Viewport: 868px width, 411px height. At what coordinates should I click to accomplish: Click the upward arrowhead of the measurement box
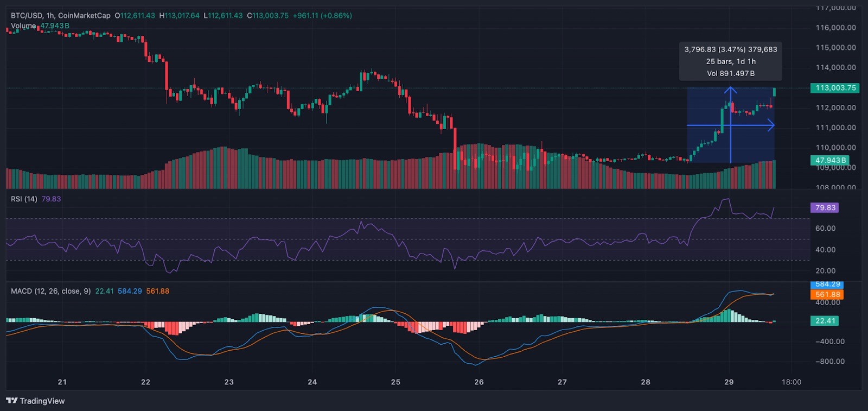pos(731,90)
